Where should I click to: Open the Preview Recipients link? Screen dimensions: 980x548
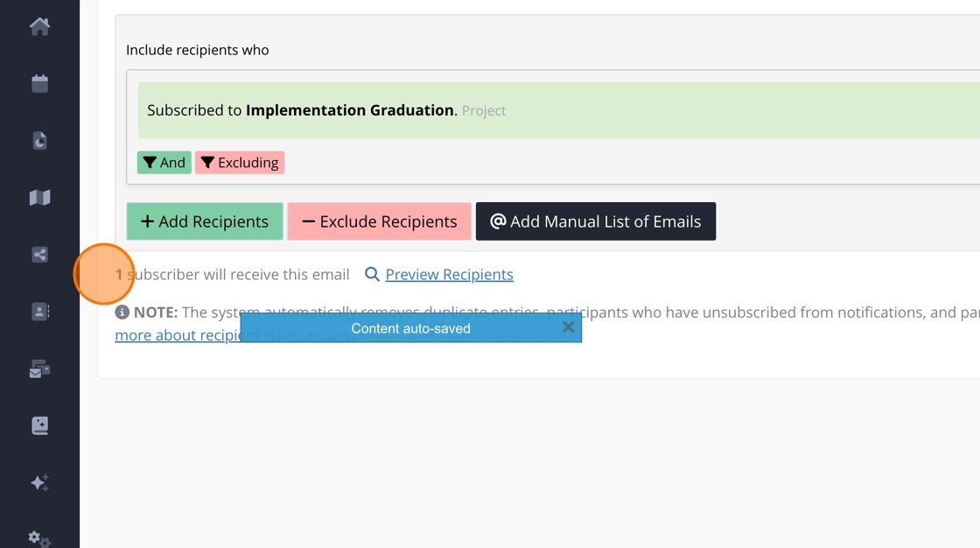click(449, 275)
